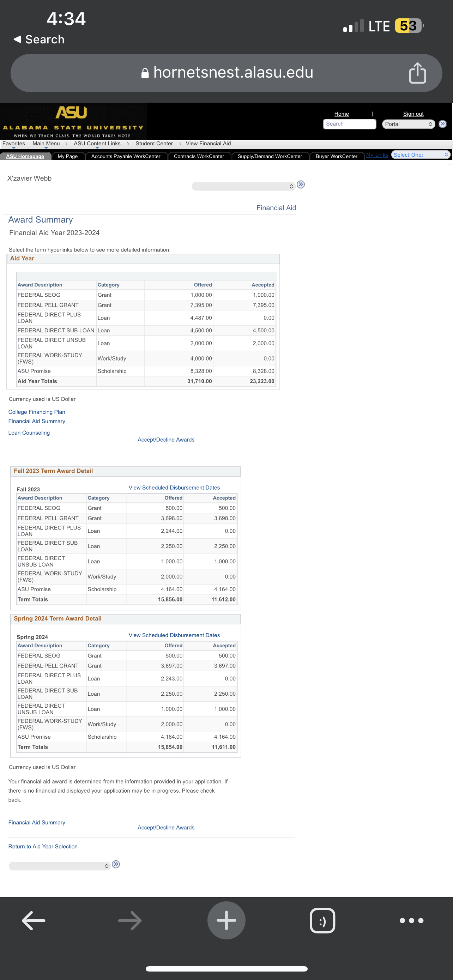Tap the hornetsnest.alasu.edu address bar

(x=226, y=73)
